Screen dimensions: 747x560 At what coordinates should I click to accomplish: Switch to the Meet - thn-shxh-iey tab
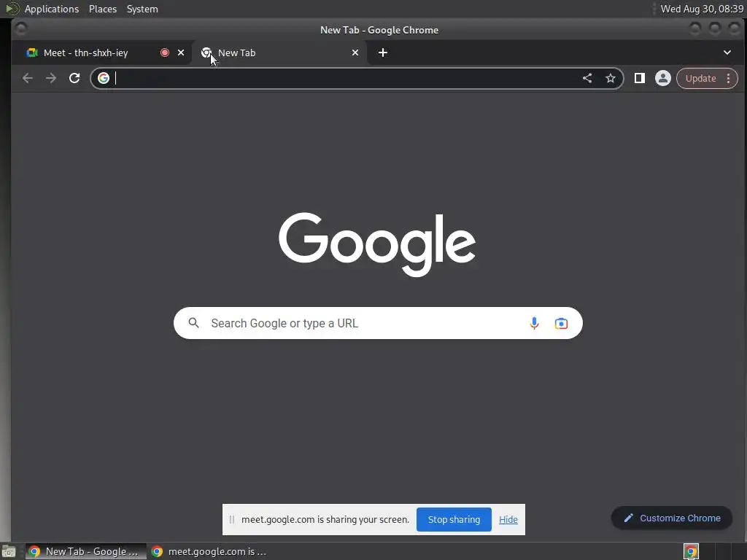point(101,52)
